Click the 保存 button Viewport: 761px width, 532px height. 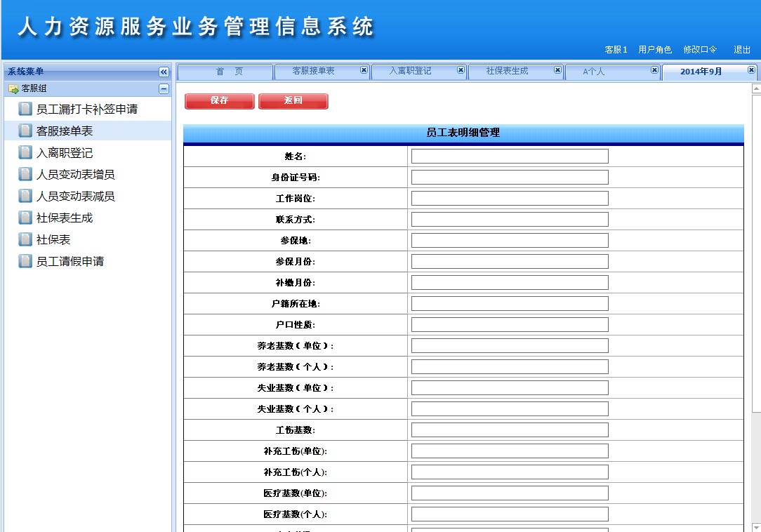tap(219, 101)
